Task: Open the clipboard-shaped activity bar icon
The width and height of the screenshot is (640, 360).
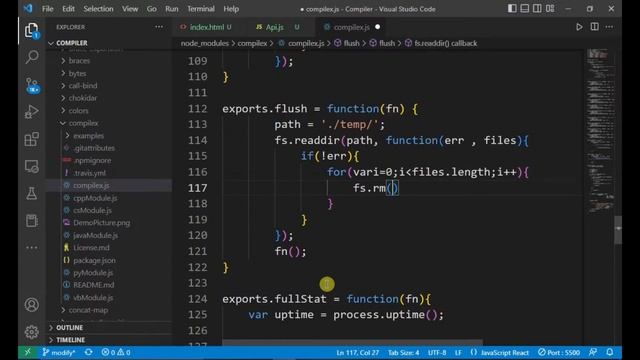Action: 32,220
